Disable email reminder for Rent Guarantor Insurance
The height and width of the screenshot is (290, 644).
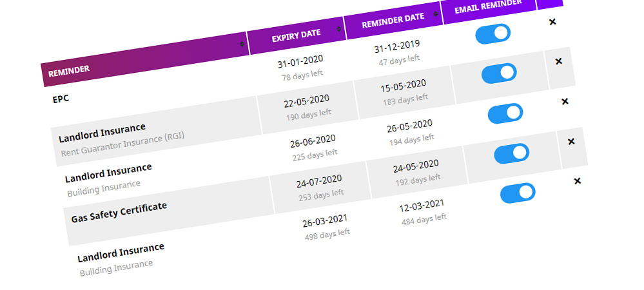tap(499, 73)
